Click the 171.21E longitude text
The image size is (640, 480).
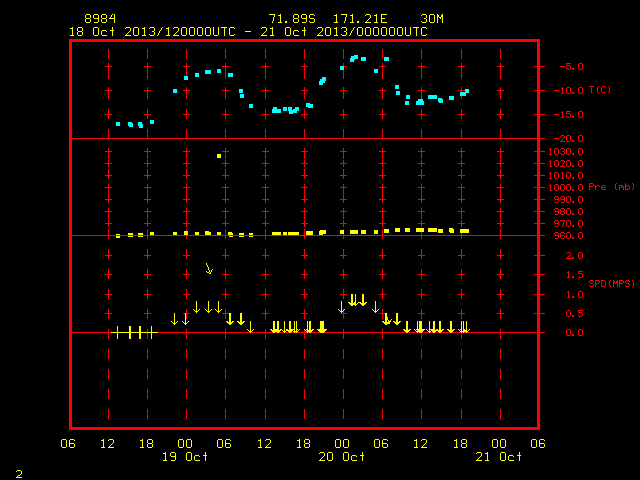coord(360,19)
